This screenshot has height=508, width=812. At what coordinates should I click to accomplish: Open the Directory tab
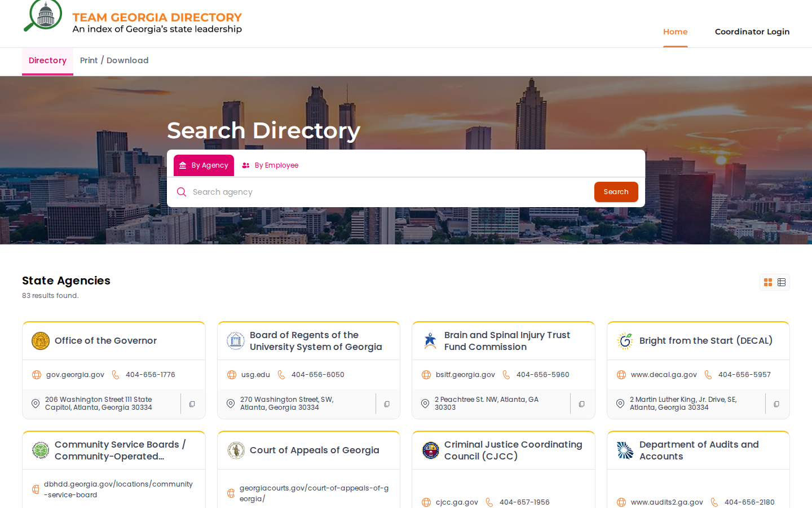pyautogui.click(x=47, y=61)
